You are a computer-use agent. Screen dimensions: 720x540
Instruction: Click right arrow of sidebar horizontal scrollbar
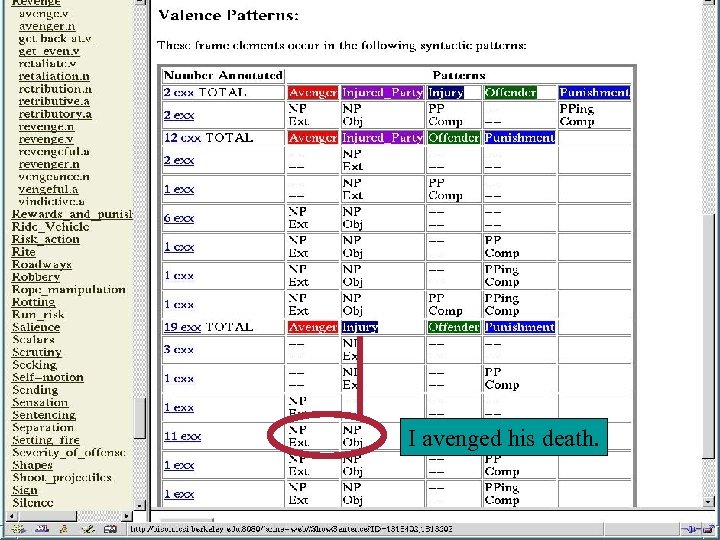click(127, 516)
